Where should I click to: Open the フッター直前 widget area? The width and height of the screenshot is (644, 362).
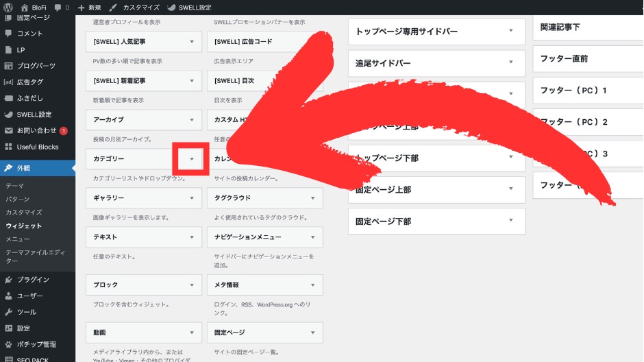[588, 58]
